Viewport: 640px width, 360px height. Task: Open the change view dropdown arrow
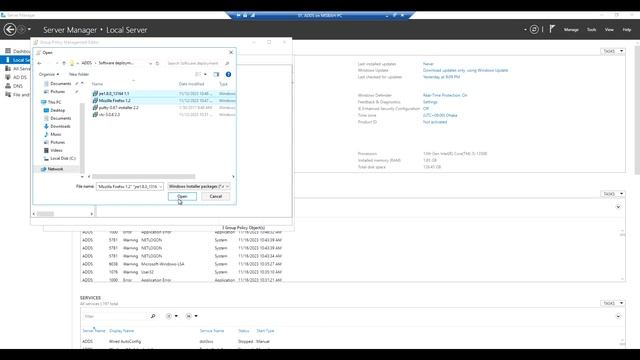[x=205, y=74]
